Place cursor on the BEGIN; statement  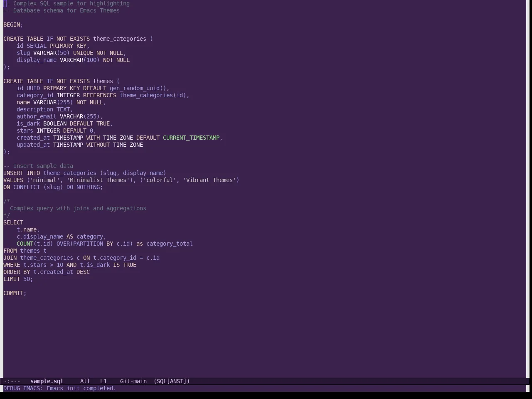13,25
